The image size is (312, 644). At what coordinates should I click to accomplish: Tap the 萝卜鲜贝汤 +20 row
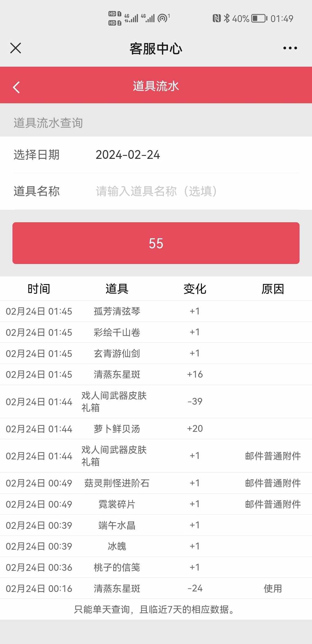coord(156,429)
